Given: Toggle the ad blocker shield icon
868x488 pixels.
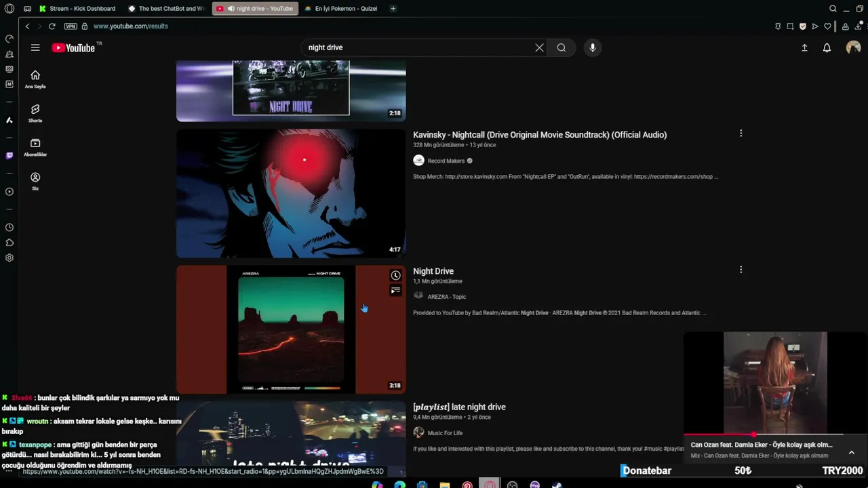Looking at the screenshot, I should coord(803,26).
